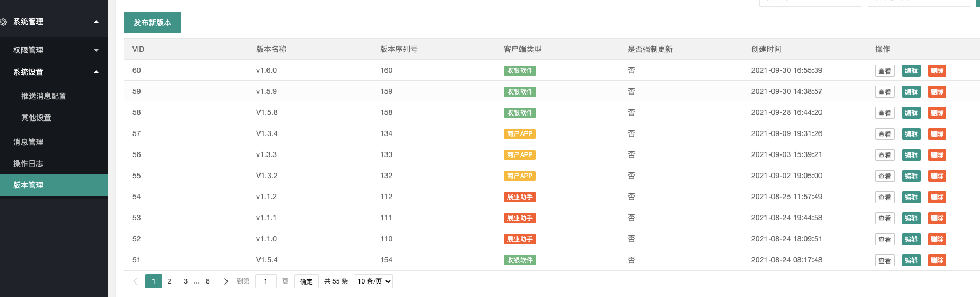Click the 共 55 条 total count
Viewport: 980px width, 297px height.
click(336, 281)
